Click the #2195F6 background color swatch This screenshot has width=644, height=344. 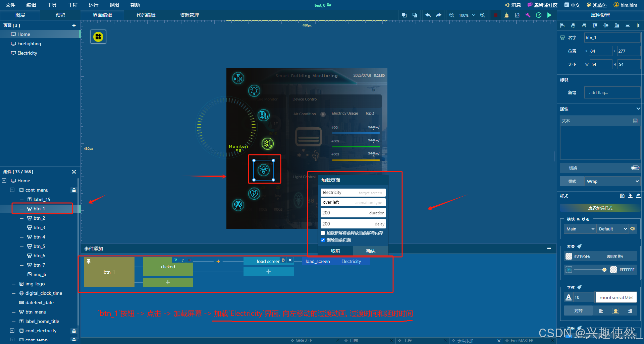tap(569, 256)
